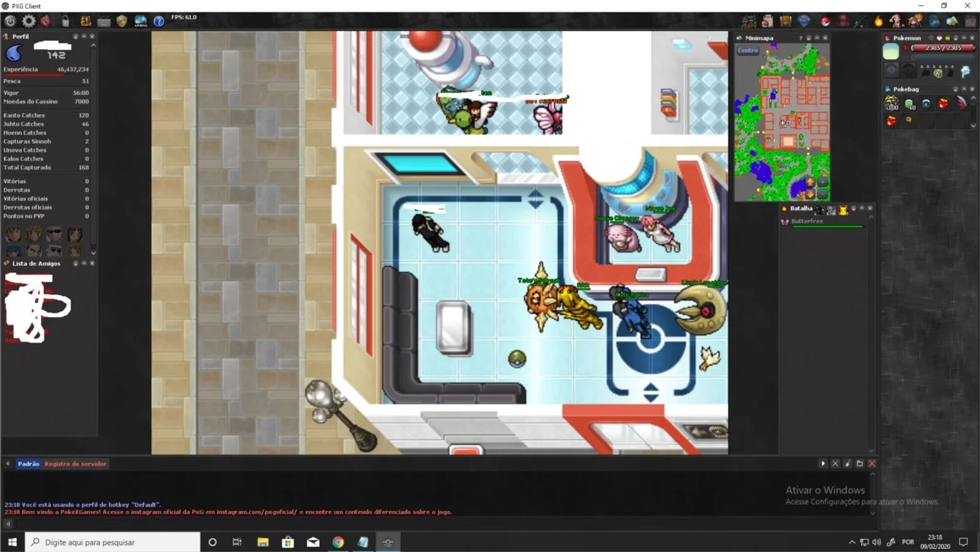Toggle lock on the Perfil panel
Viewport: 980px width, 552px height.
tap(76, 36)
